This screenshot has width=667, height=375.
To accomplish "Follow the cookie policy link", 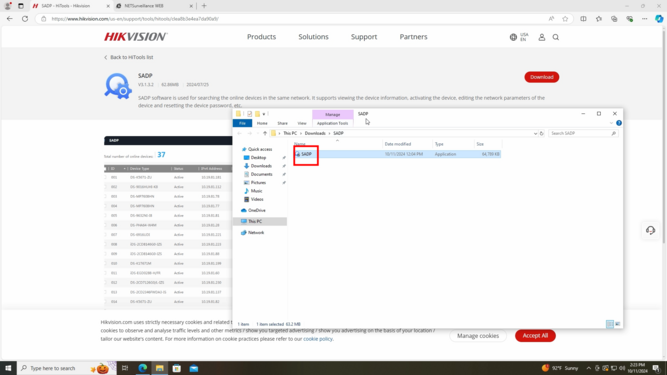I will tap(318, 339).
